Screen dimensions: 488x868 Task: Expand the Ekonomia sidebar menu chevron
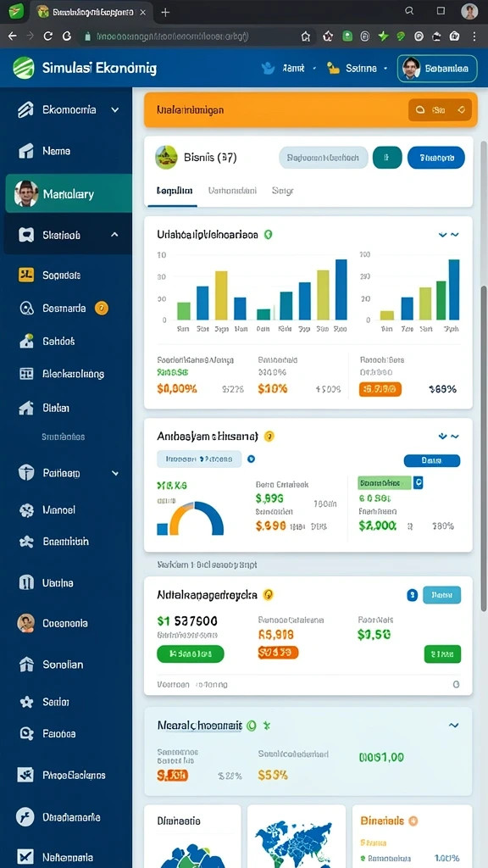(x=114, y=109)
